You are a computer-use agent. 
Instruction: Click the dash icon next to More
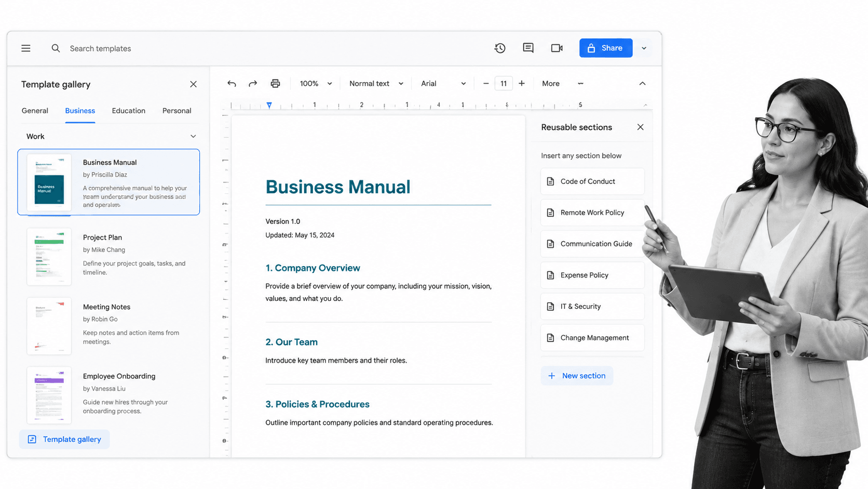coord(580,84)
